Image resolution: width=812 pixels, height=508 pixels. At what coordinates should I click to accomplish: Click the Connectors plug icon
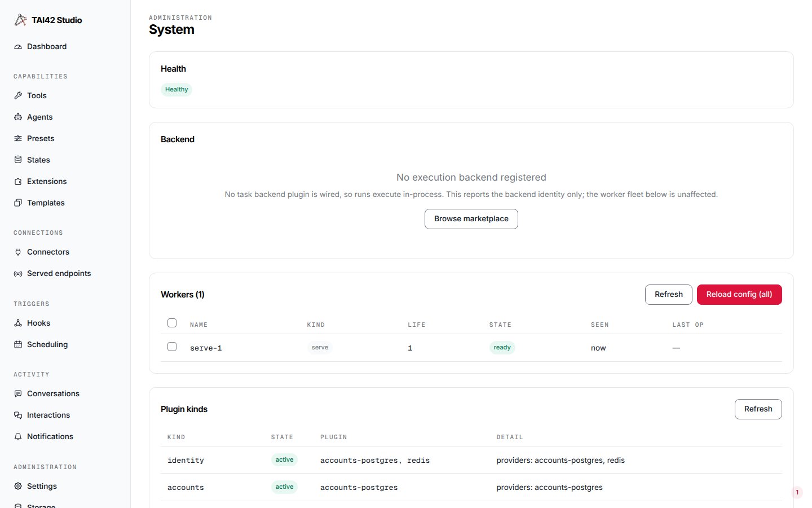(x=18, y=252)
